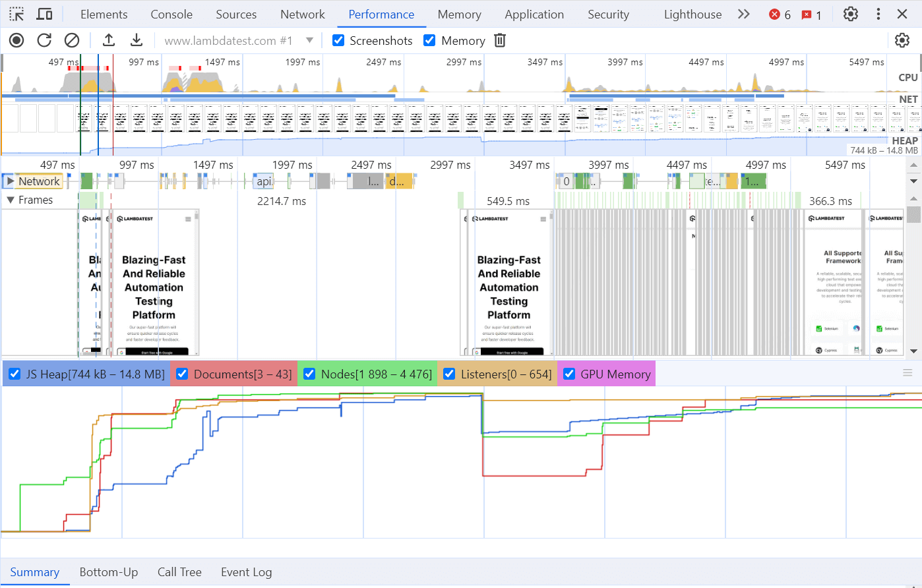Image resolution: width=922 pixels, height=588 pixels.
Task: Open the www.lambdatest.com #1 profile dropdown
Action: 310,40
